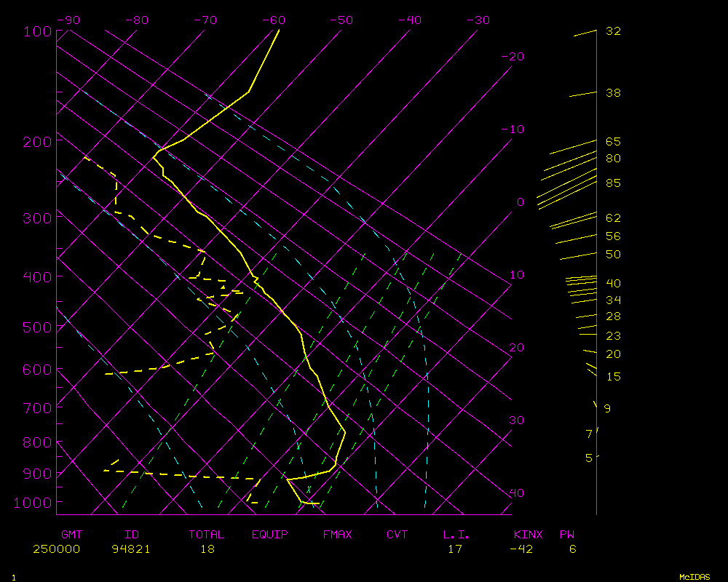The width and height of the screenshot is (728, 582).
Task: Select the KINX value -42
Action: 521,549
